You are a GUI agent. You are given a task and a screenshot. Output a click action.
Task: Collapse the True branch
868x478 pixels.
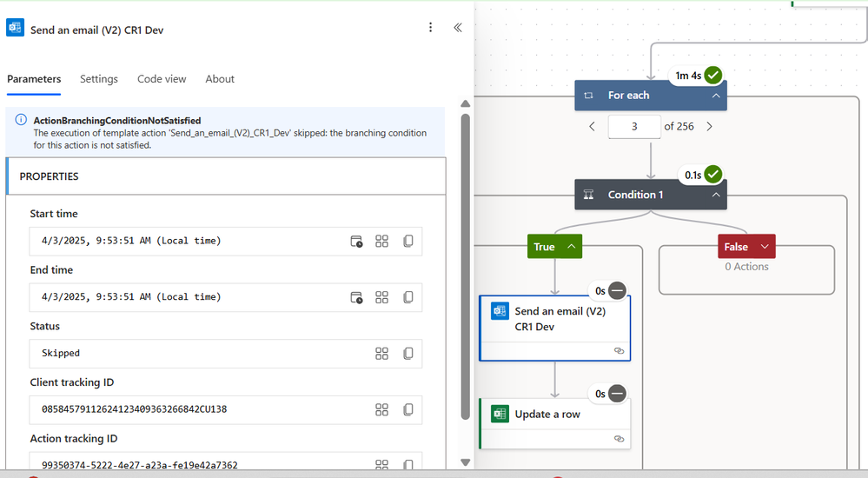point(572,247)
